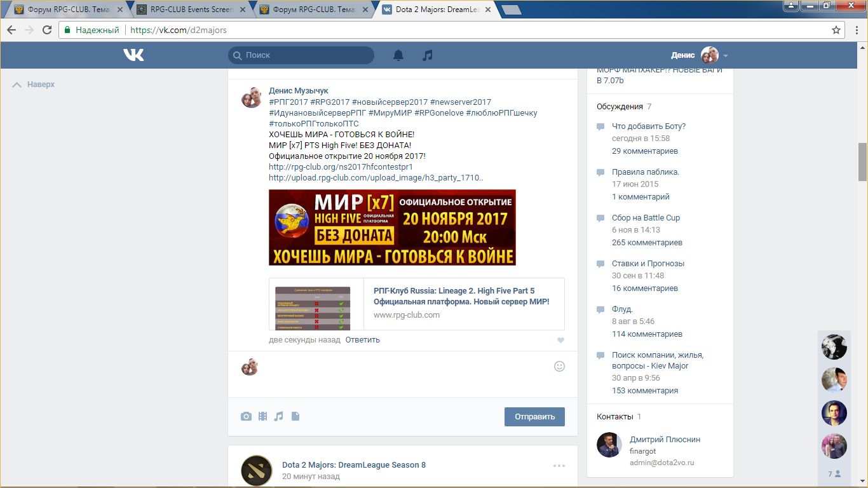This screenshot has height=488, width=868.
Task: View 265 комментариев link
Action: (647, 243)
